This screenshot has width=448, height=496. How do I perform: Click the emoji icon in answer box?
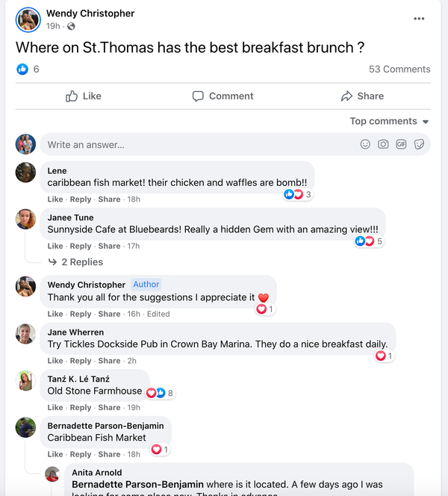(x=365, y=144)
